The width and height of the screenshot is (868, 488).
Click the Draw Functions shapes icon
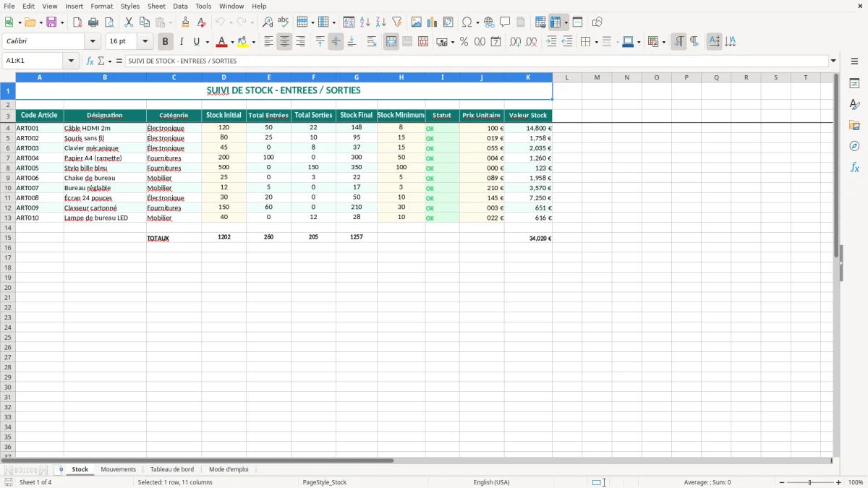(597, 22)
